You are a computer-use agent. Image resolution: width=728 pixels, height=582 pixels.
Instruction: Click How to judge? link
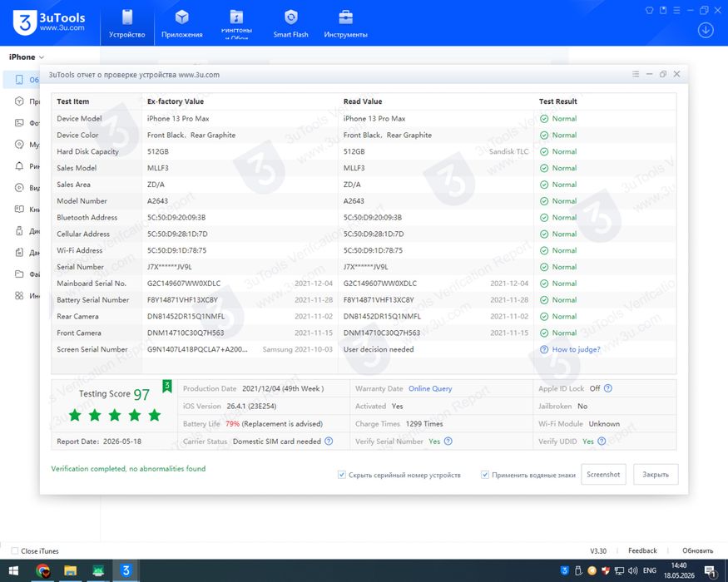[576, 349]
